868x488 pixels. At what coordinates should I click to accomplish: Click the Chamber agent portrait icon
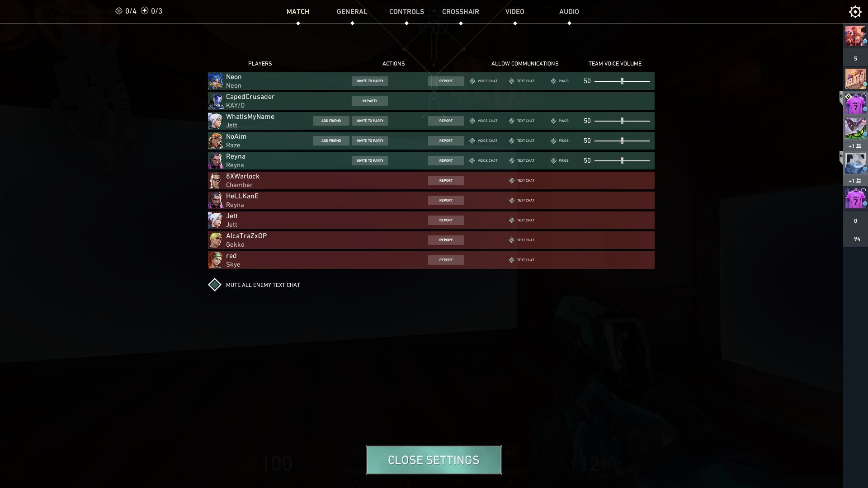coord(215,180)
